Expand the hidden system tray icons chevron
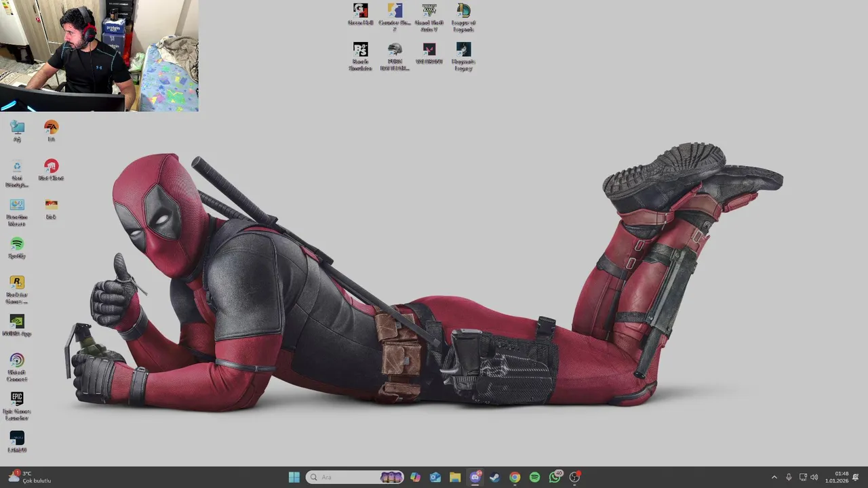The image size is (868, 488). [774, 477]
